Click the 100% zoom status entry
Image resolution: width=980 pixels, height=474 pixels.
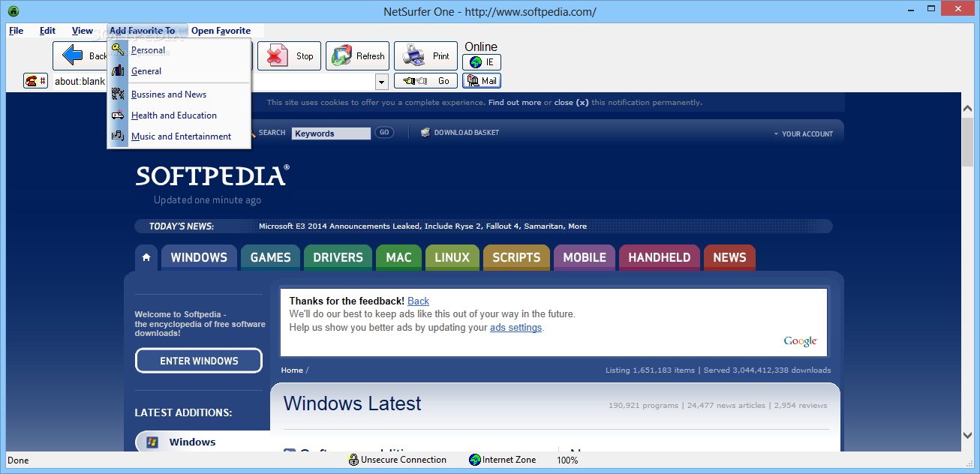coord(567,460)
